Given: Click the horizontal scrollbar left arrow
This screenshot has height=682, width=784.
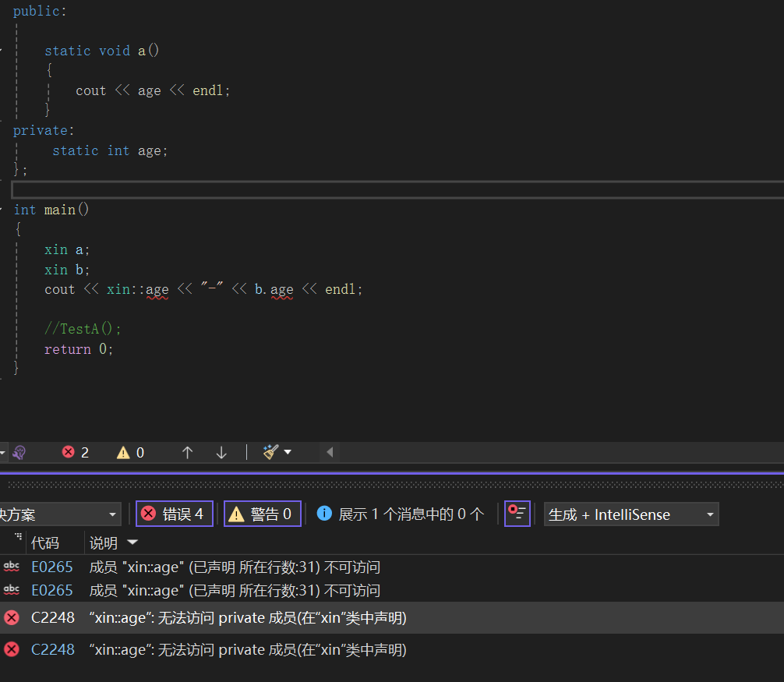Looking at the screenshot, I should click(x=330, y=452).
